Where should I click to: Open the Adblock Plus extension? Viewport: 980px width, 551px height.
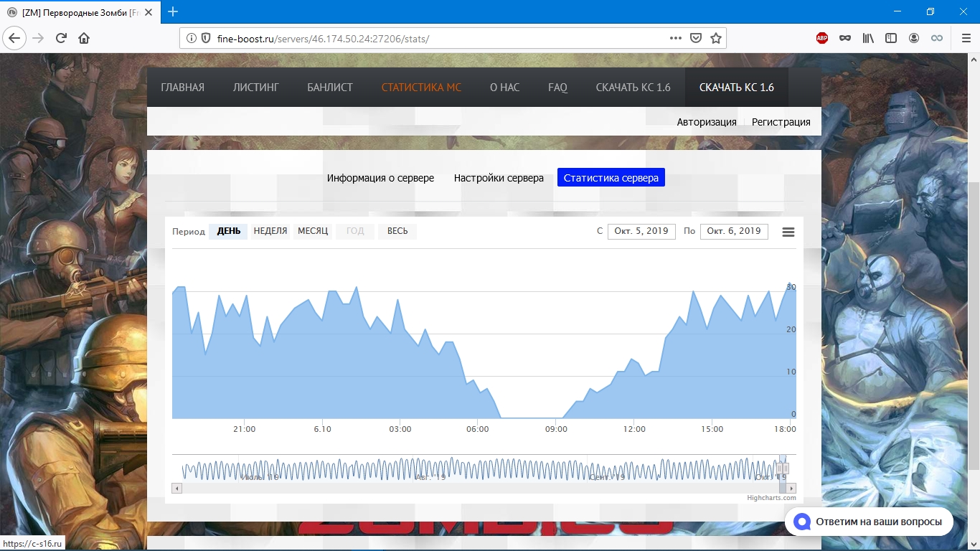point(822,38)
